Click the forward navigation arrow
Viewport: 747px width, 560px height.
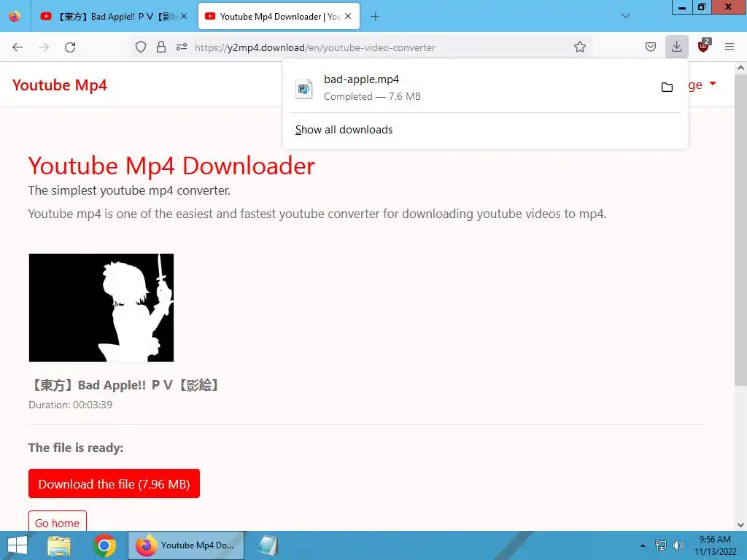click(x=44, y=47)
